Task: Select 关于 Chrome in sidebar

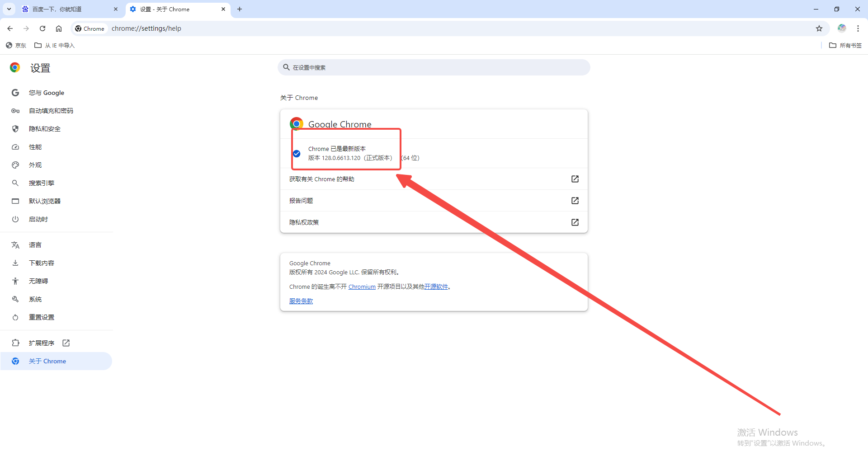Action: pyautogui.click(x=56, y=361)
